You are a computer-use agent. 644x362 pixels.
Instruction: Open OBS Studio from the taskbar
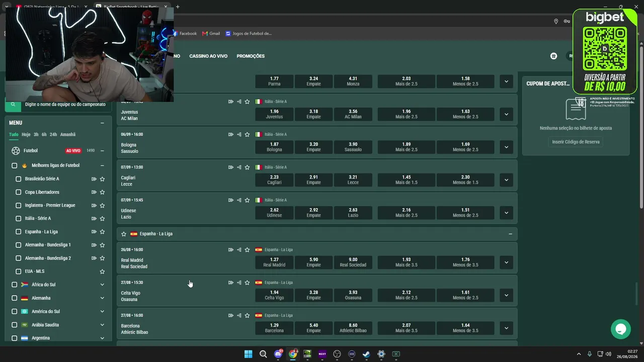(x=337, y=354)
